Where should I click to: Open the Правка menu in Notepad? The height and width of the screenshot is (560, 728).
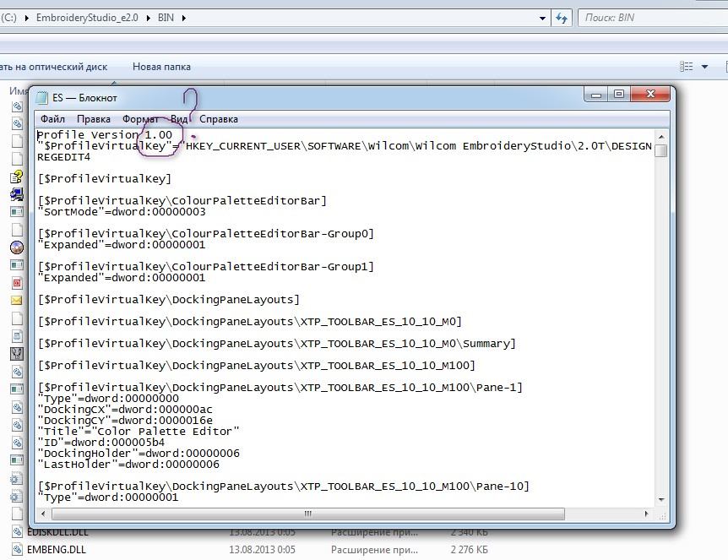(x=93, y=119)
